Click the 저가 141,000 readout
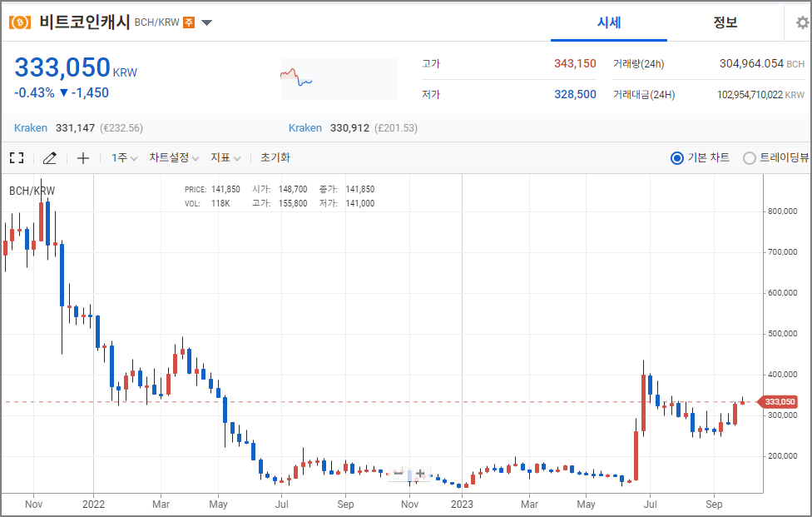The height and width of the screenshot is (517, 812). point(347,204)
